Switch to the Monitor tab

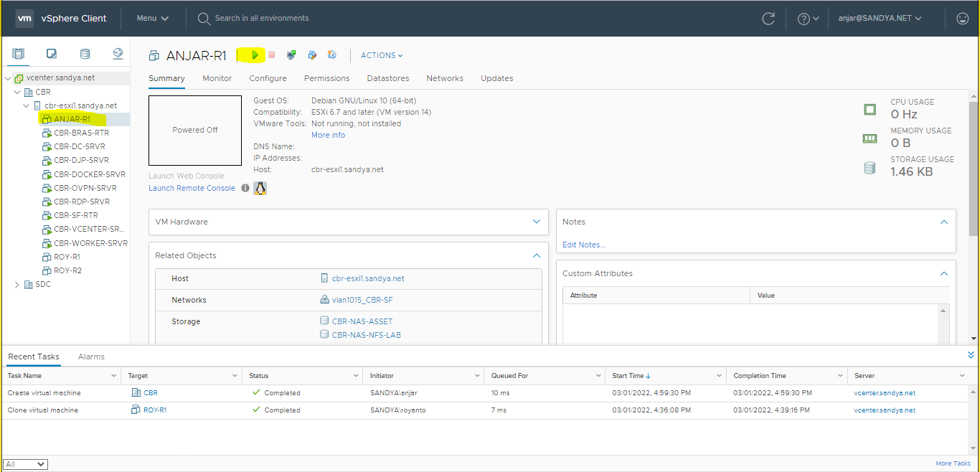pyautogui.click(x=217, y=78)
